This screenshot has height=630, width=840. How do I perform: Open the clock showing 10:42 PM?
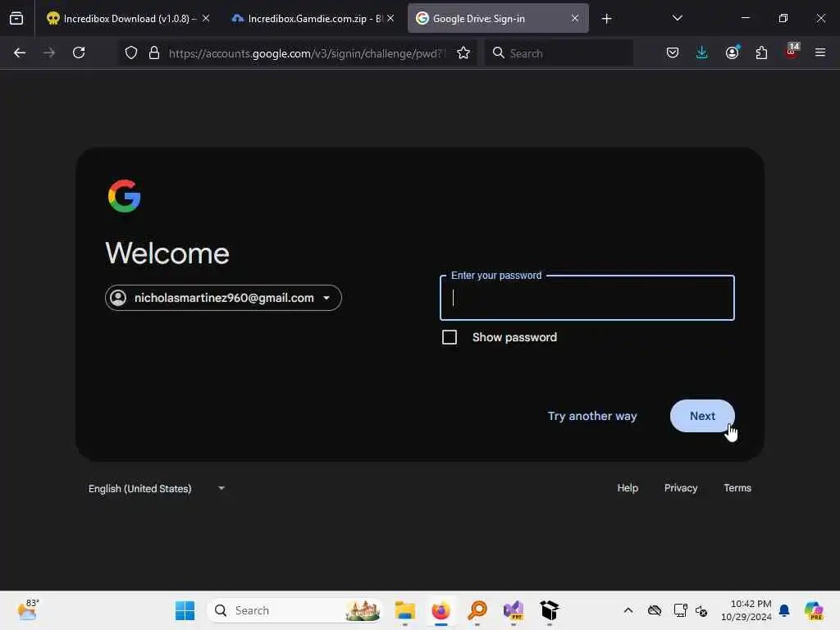point(746,610)
